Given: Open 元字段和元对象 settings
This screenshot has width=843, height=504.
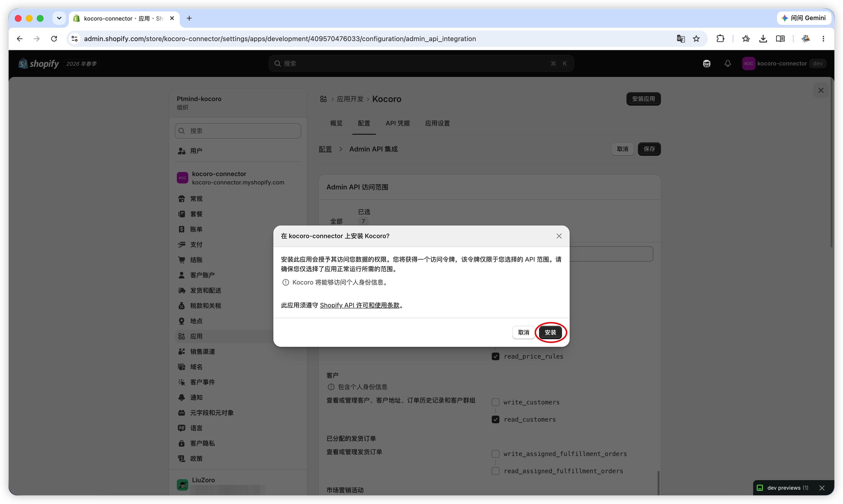Looking at the screenshot, I should pos(238,413).
